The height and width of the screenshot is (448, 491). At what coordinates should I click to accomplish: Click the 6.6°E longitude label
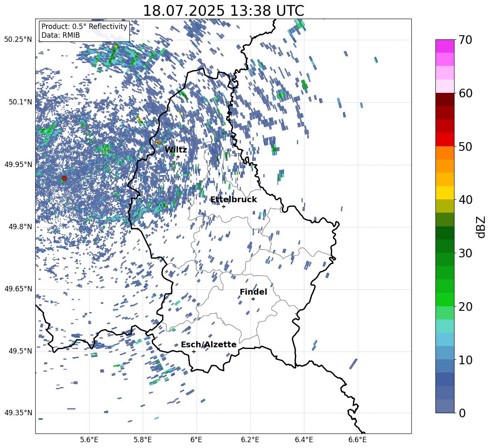[x=357, y=440]
